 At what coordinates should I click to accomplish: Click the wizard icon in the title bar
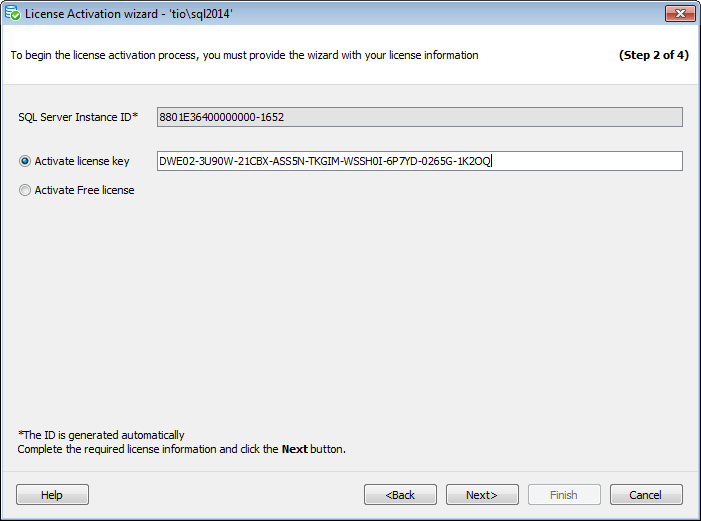pos(13,15)
